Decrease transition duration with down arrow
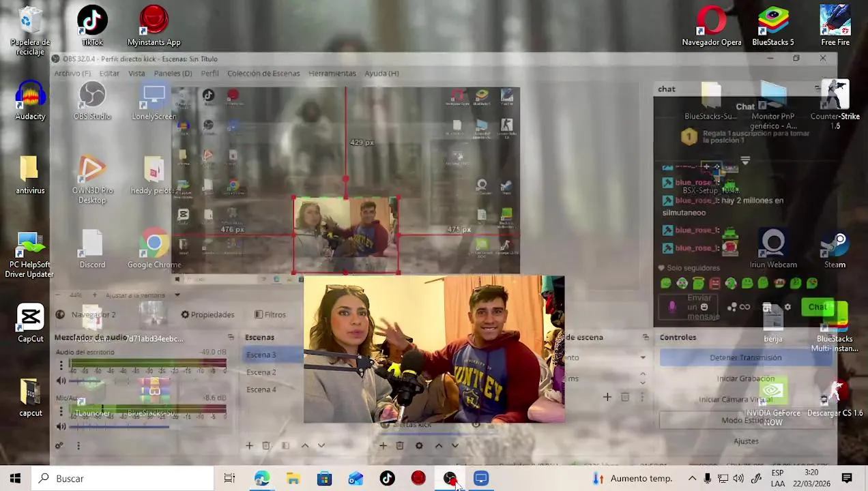 click(x=642, y=383)
